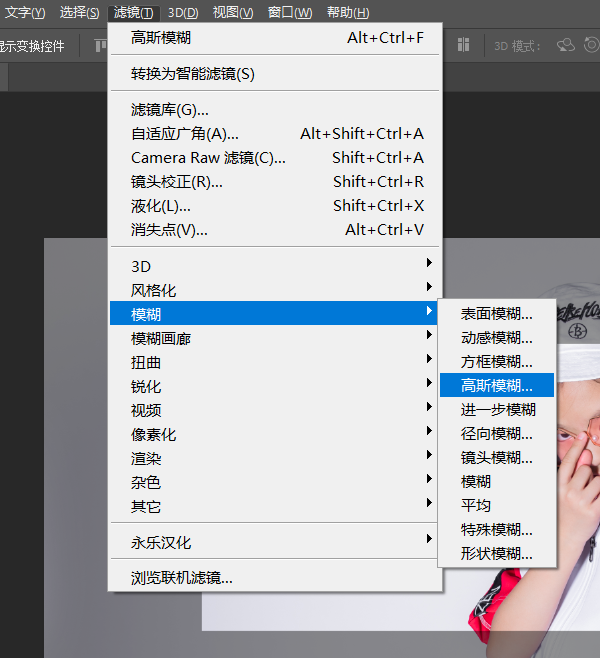
Task: Select 径向模糊... in submenu
Action: tap(497, 433)
